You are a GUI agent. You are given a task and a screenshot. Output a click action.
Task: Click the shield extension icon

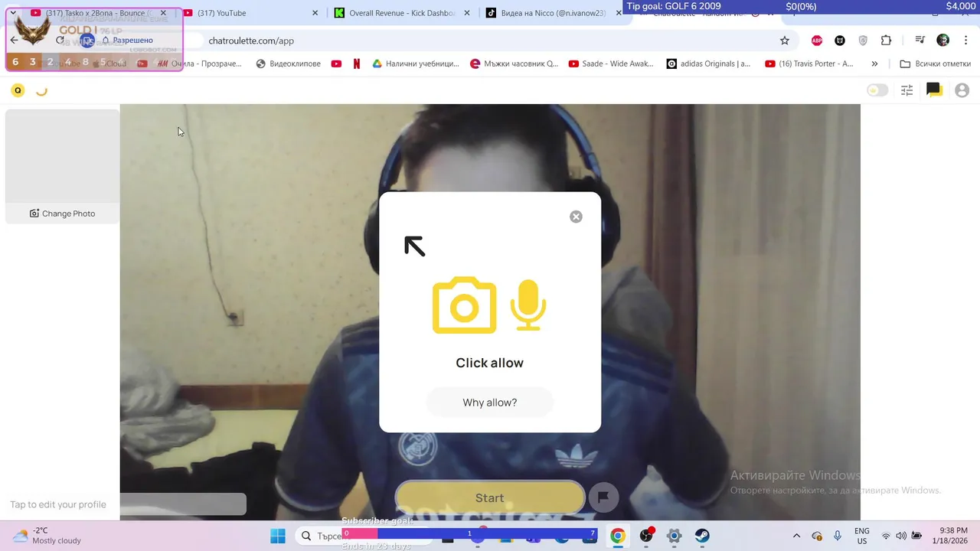[863, 41]
